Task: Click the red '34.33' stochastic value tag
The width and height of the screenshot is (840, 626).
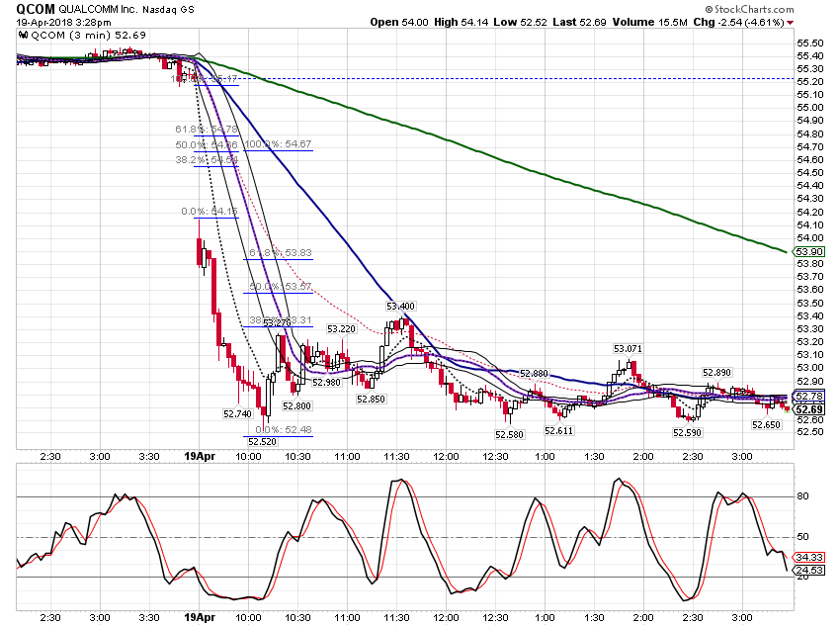Action: point(809,558)
